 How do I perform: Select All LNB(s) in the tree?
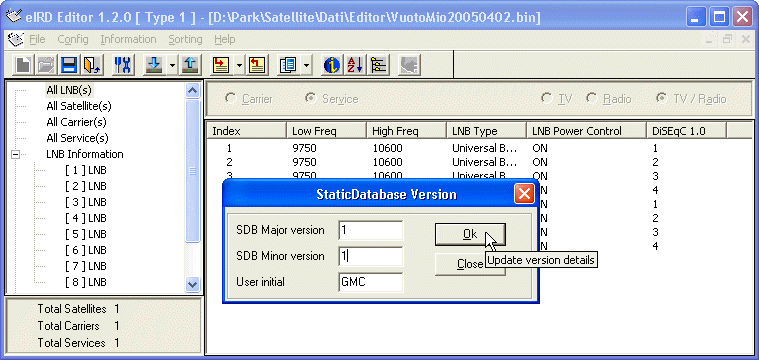pos(69,90)
